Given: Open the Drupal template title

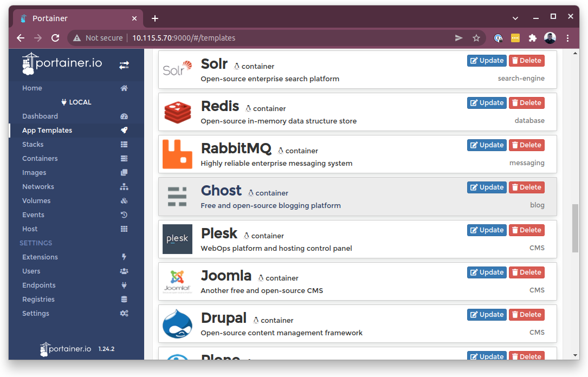Looking at the screenshot, I should (223, 318).
